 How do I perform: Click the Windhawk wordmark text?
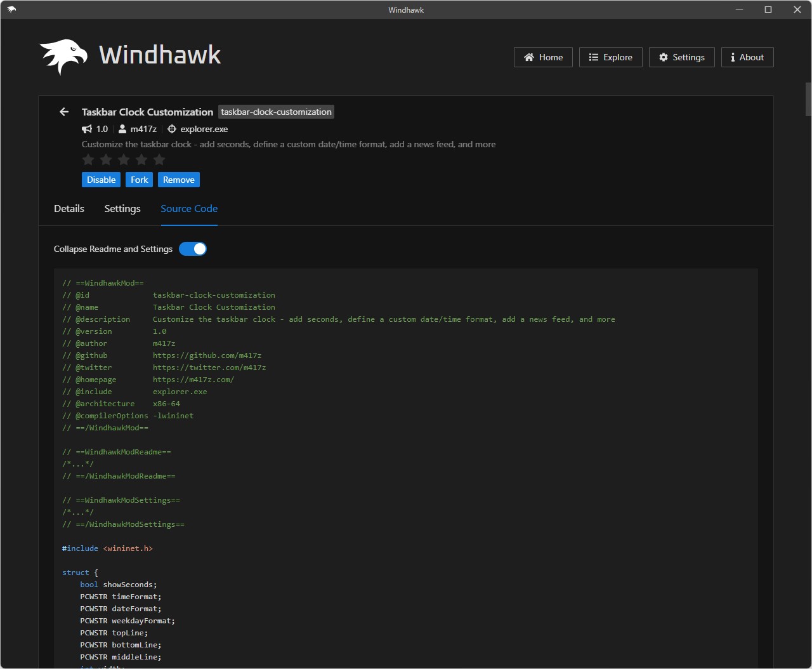point(160,55)
